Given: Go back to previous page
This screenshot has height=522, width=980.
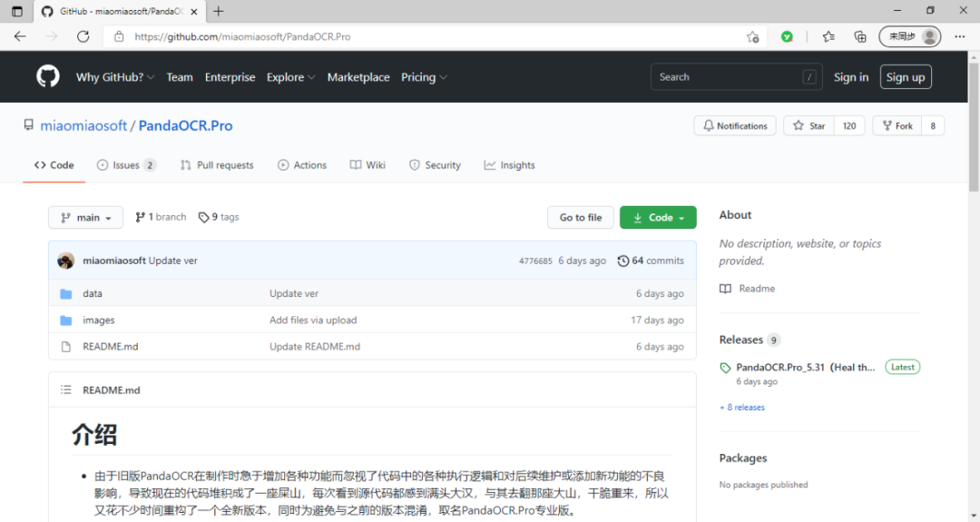Looking at the screenshot, I should (20, 37).
